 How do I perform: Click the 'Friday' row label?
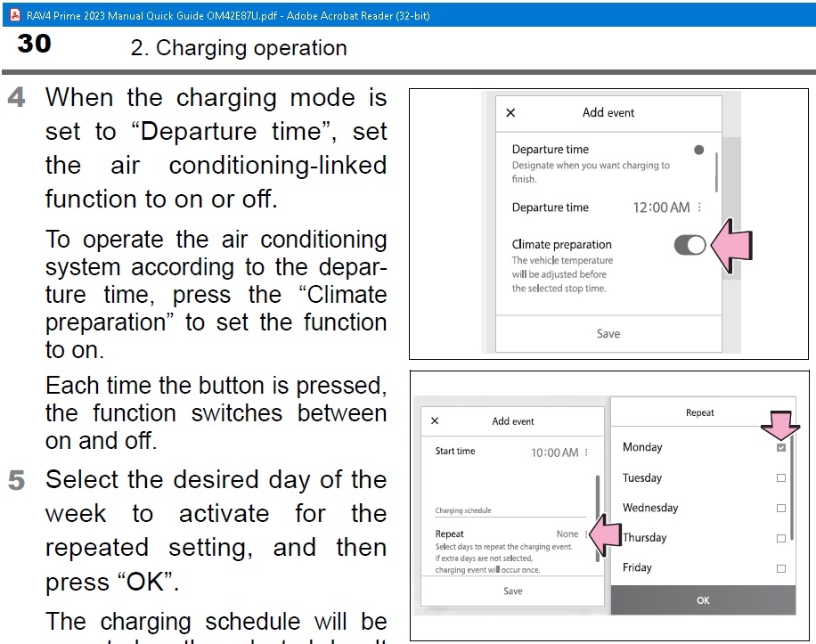637,567
